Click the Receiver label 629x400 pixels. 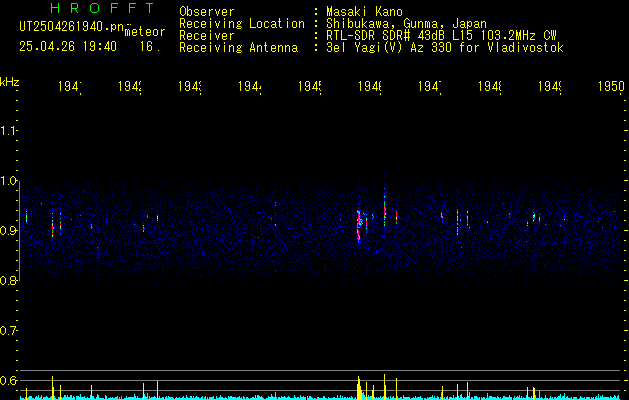coord(207,36)
